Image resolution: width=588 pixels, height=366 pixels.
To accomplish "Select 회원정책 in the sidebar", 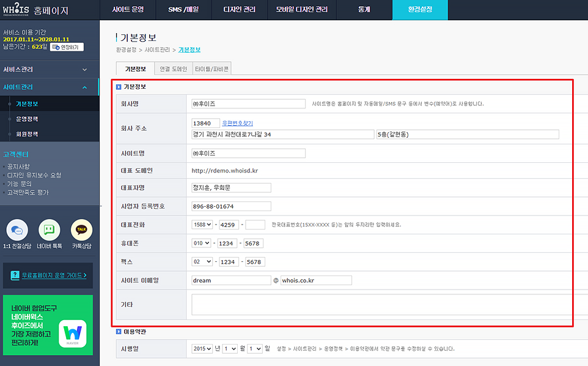I will [27, 134].
